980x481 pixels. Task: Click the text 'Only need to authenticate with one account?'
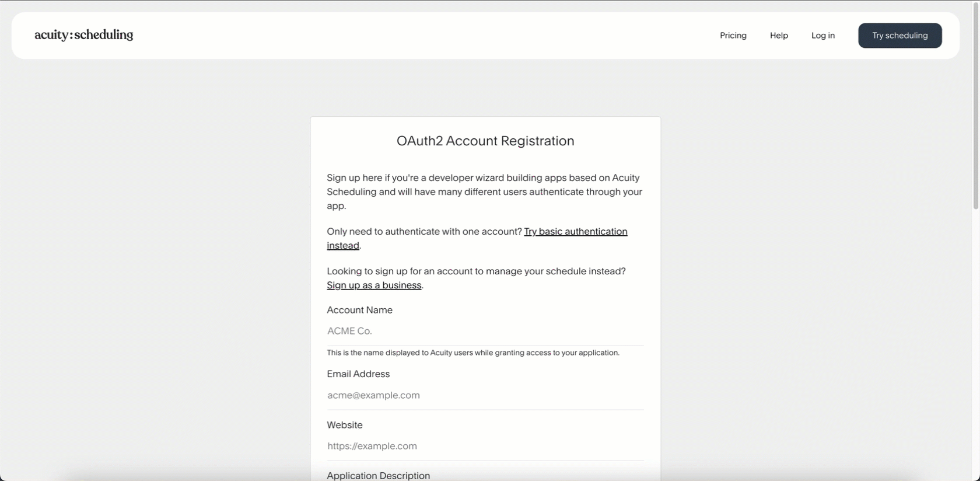(x=424, y=232)
